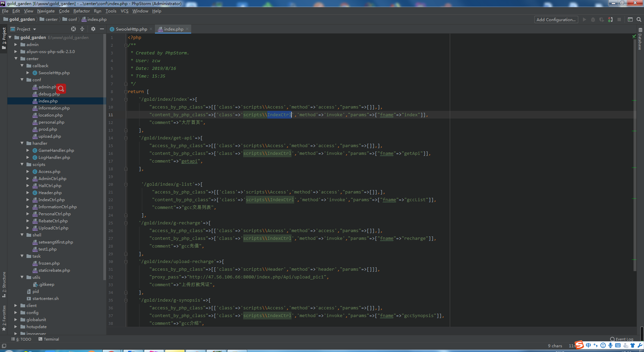This screenshot has height=352, width=644.
Task: Click the Sogou input method S icon
Action: click(579, 345)
